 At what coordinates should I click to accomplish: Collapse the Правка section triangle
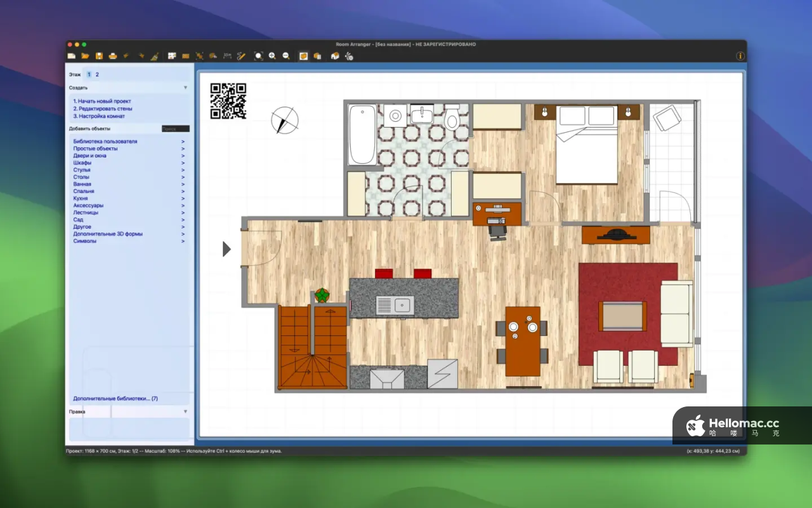[x=186, y=411]
